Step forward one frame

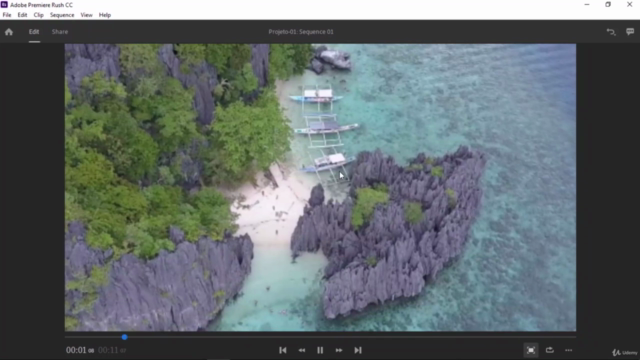pyautogui.click(x=339, y=350)
